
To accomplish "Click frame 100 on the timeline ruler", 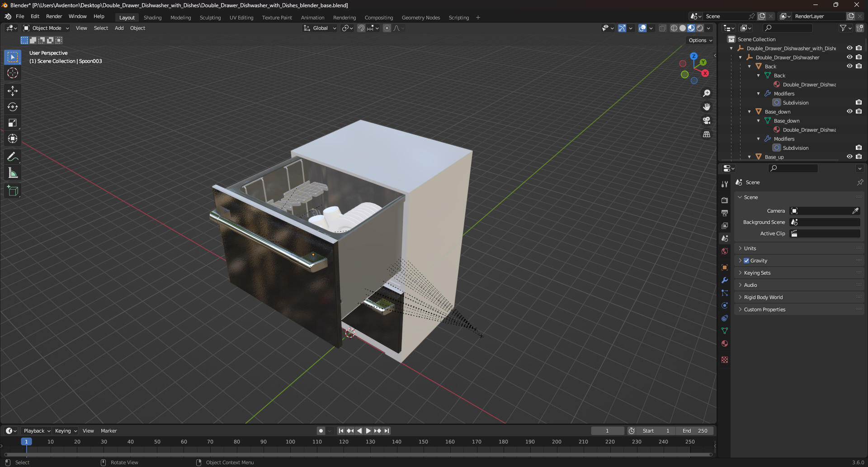I will coord(290,442).
